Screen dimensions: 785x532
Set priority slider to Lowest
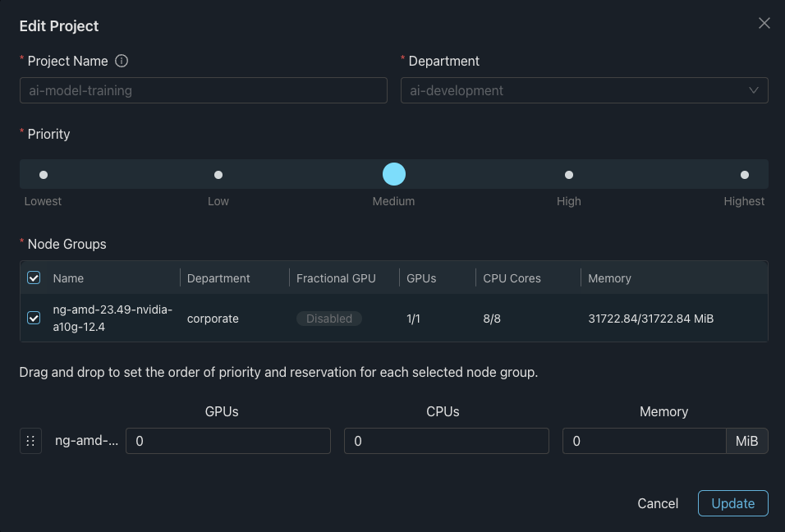pyautogui.click(x=44, y=175)
